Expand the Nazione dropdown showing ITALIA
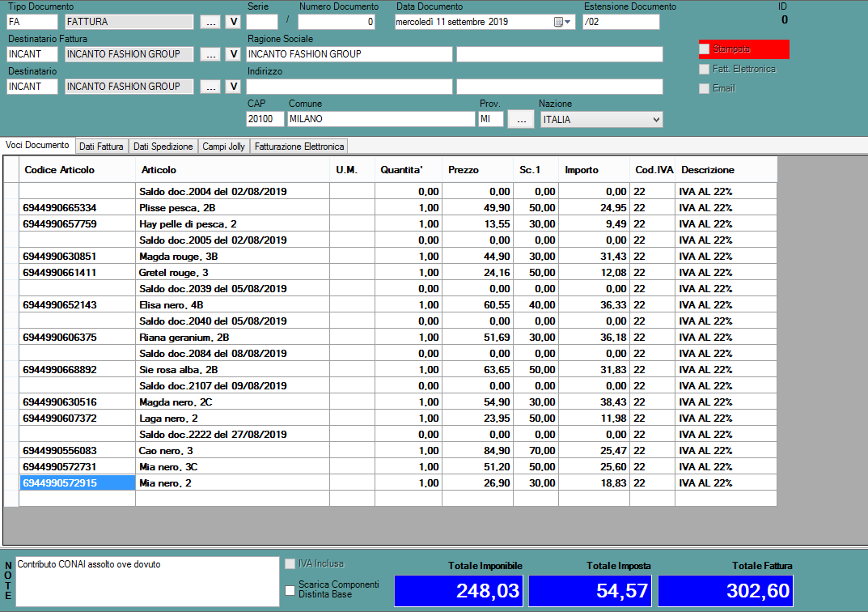 pos(654,120)
